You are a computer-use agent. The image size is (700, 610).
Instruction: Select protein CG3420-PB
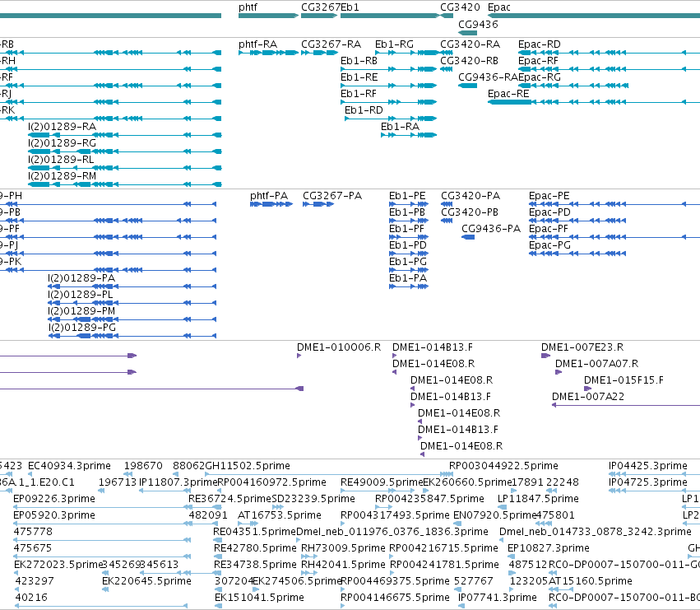pyautogui.click(x=470, y=212)
